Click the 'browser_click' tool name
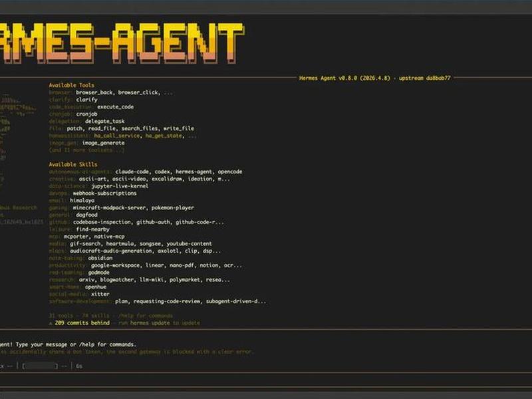 tap(138, 92)
